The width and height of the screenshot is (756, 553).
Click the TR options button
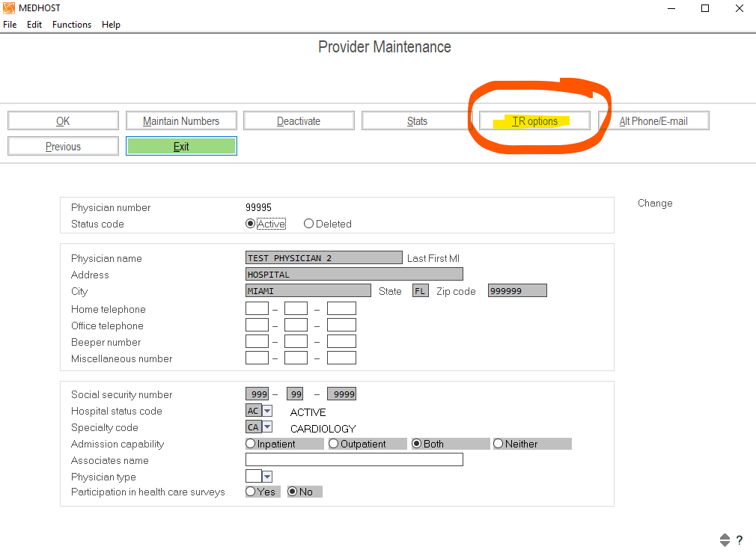(x=534, y=121)
